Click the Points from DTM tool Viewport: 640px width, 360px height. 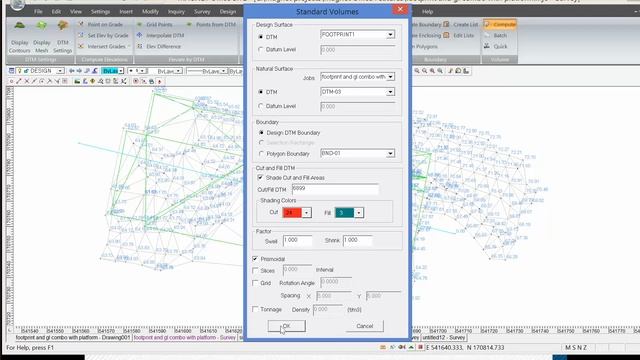pyautogui.click(x=211, y=24)
